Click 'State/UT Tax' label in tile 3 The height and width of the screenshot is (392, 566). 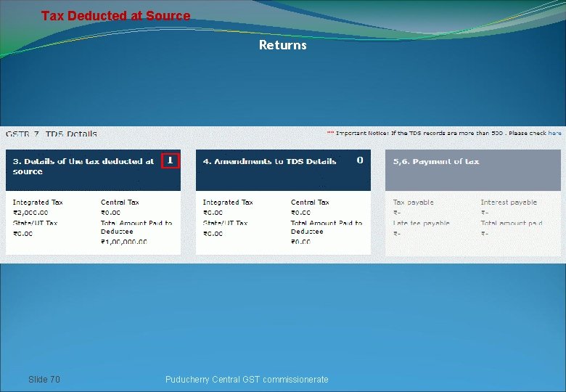(x=35, y=223)
